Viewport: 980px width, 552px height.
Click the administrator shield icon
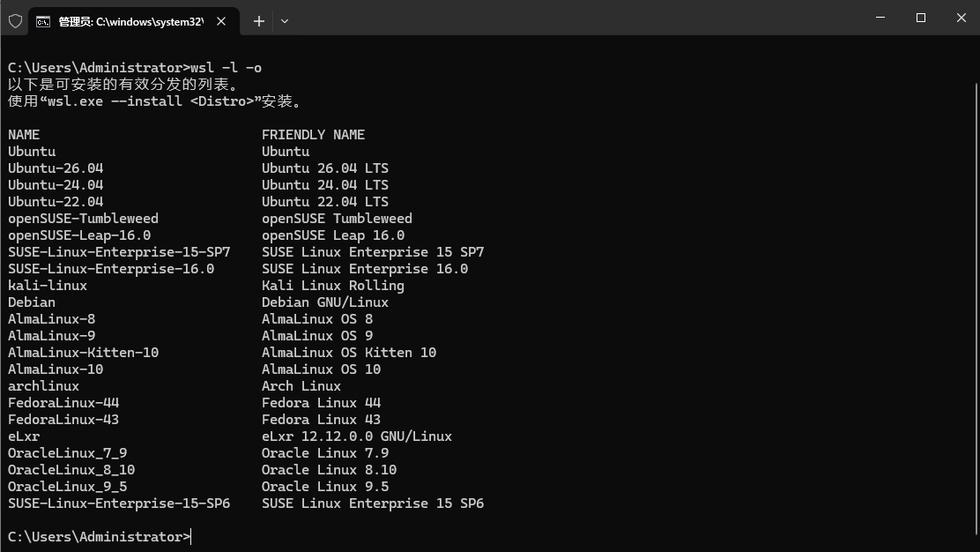tap(16, 21)
